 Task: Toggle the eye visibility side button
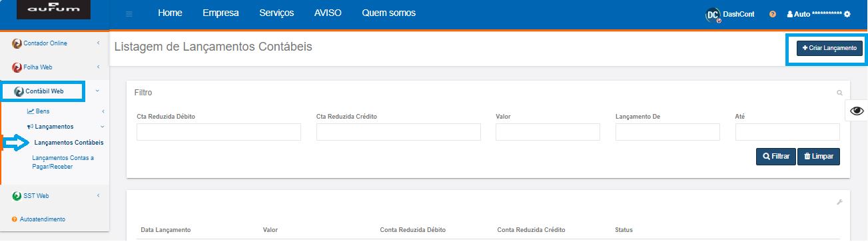857,111
